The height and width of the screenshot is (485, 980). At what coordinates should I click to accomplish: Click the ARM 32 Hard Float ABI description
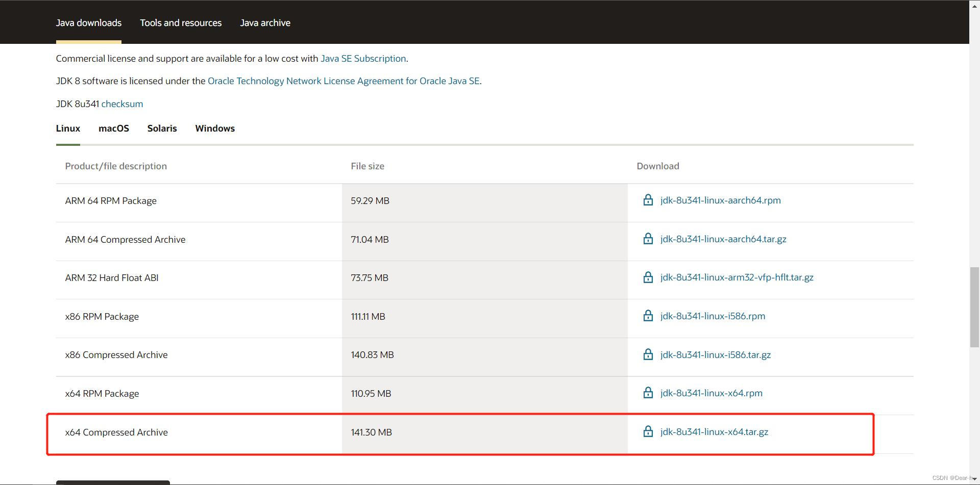(x=112, y=278)
